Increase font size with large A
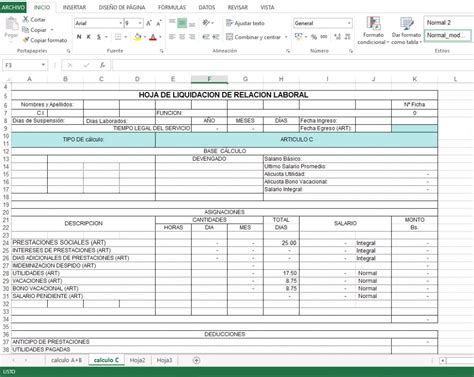This screenshot has height=377, width=474. point(149,23)
